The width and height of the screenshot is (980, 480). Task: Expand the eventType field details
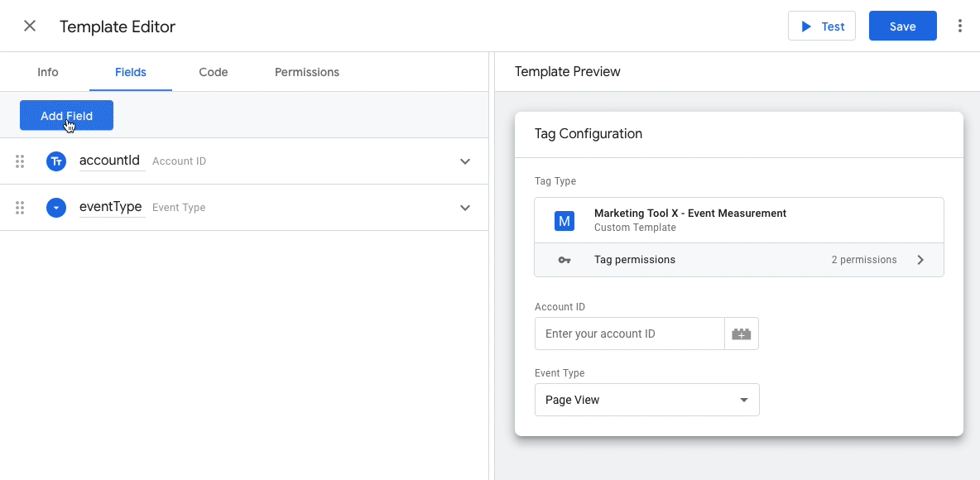pyautogui.click(x=465, y=208)
